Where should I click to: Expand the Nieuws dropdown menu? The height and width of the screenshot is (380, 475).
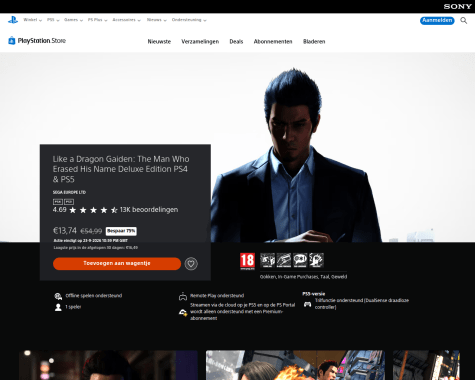tap(156, 20)
